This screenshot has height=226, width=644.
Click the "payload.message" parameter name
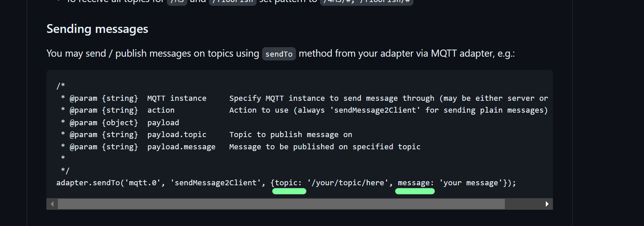(181, 147)
